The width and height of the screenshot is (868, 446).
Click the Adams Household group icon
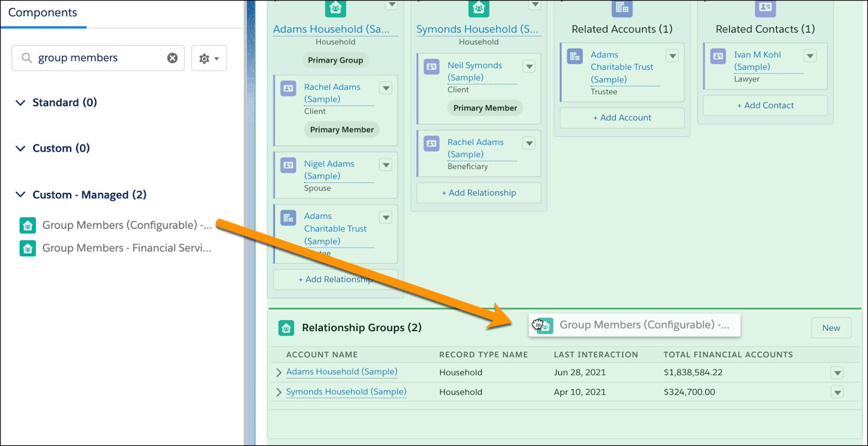click(x=335, y=8)
